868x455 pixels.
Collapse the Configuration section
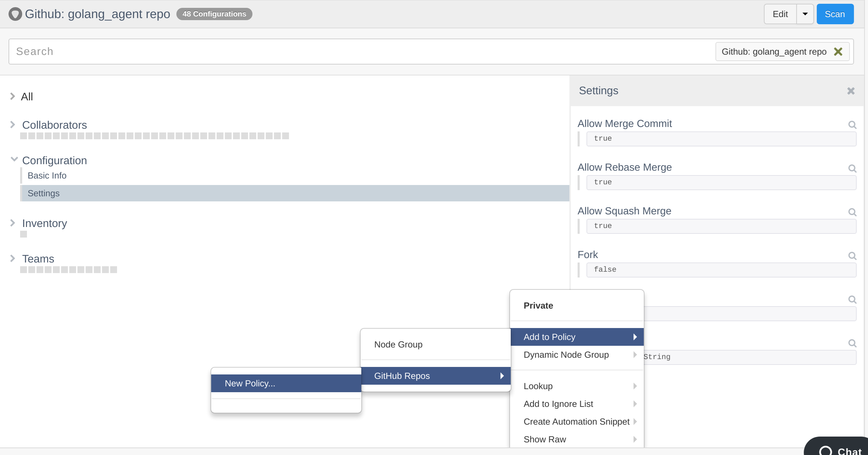click(x=14, y=159)
